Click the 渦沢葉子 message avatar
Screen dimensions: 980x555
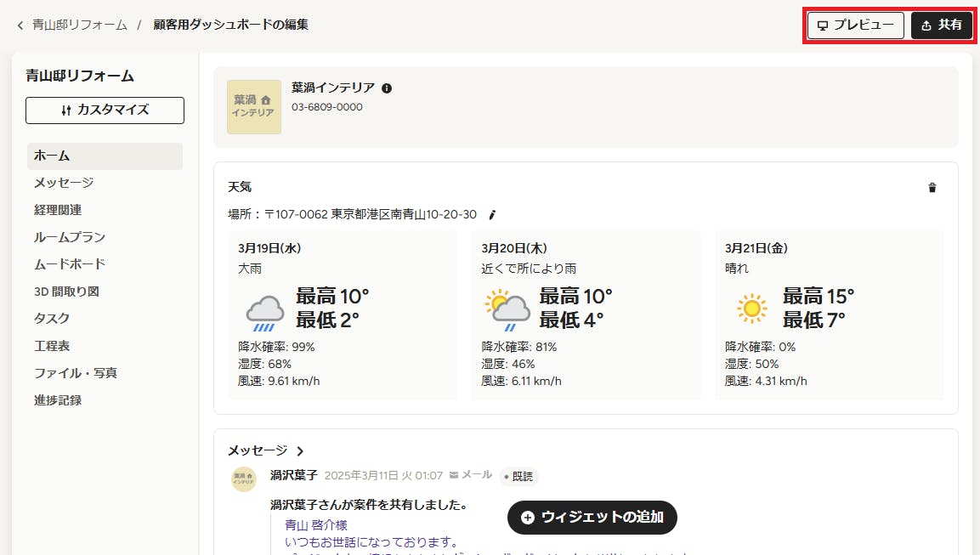(244, 479)
